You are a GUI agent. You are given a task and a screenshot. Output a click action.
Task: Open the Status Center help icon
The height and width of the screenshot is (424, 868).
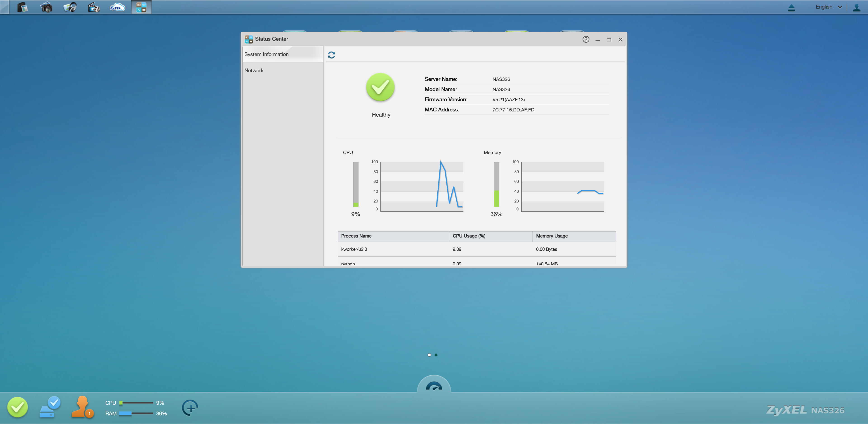click(586, 39)
